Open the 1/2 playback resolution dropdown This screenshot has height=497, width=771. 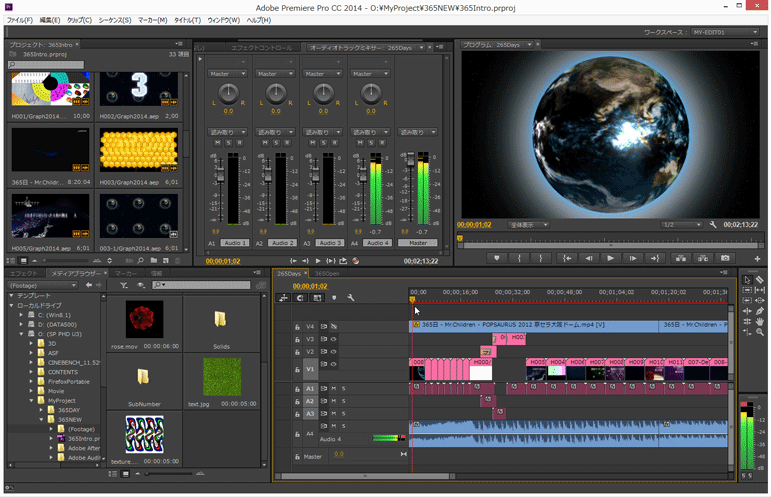click(x=681, y=225)
